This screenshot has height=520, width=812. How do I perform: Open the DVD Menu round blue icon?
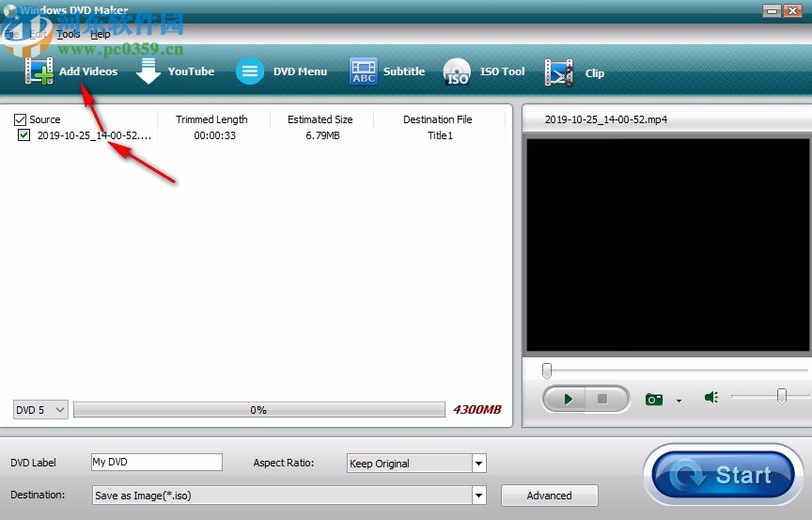(250, 71)
